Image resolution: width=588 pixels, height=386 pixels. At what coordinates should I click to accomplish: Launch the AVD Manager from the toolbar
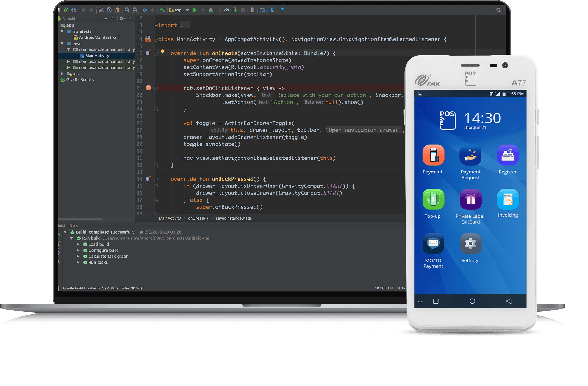[252, 10]
